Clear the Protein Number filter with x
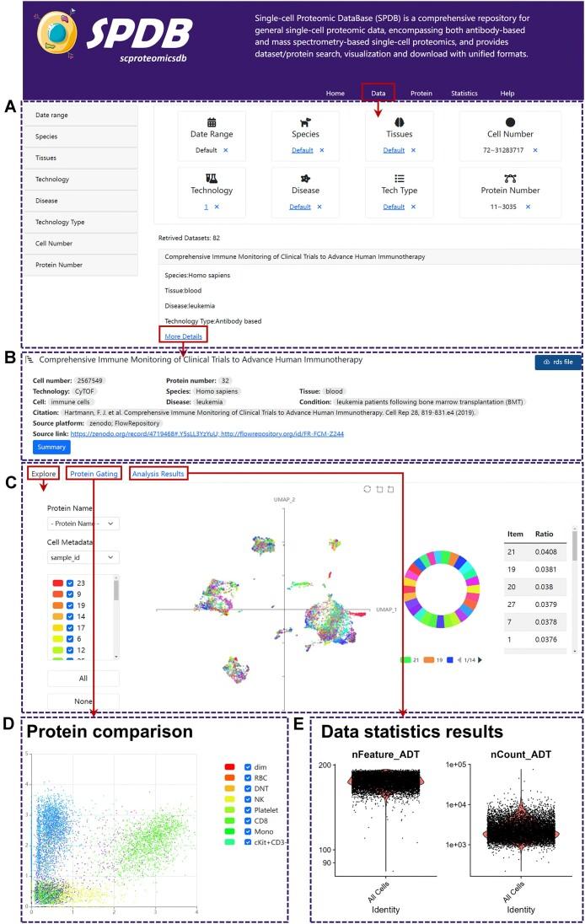 (528, 207)
